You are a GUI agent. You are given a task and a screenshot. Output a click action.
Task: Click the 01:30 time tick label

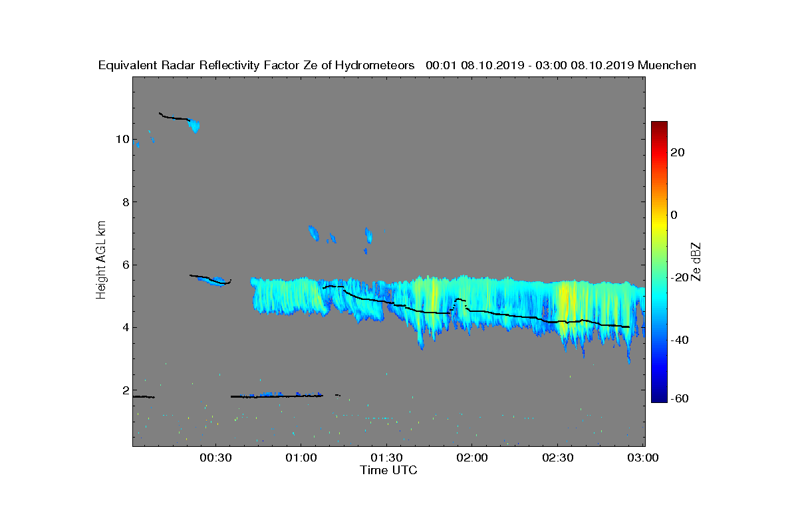click(x=386, y=458)
